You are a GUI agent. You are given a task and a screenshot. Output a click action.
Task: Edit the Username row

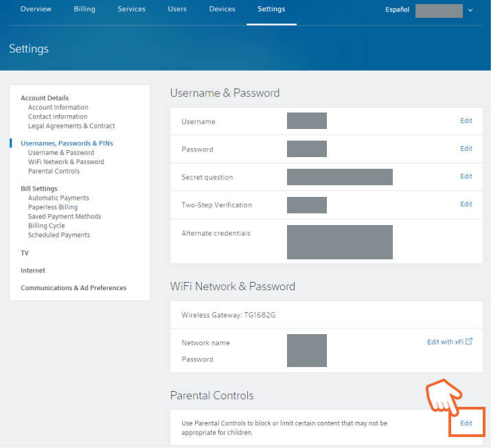pyautogui.click(x=466, y=121)
